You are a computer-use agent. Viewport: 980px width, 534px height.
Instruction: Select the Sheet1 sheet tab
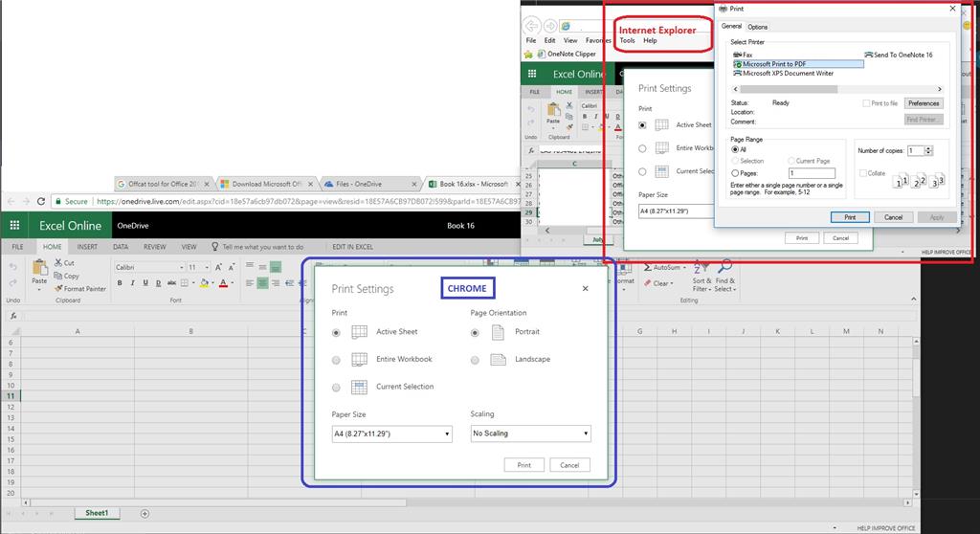97,513
